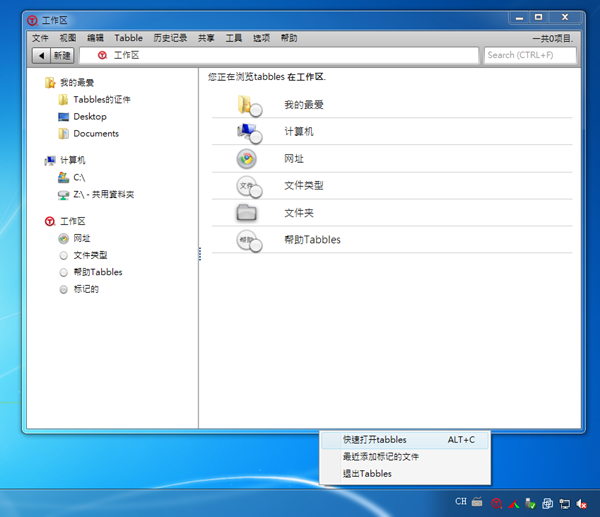This screenshot has width=600, height=517.
Task: Click the Search (CTRL+F) field
Action: [530, 55]
